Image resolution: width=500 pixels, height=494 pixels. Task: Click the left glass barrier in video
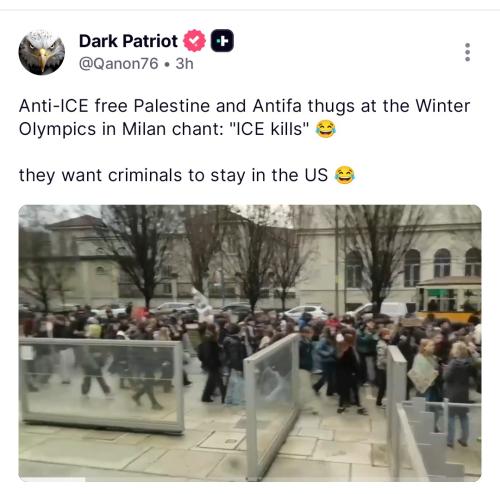102,385
